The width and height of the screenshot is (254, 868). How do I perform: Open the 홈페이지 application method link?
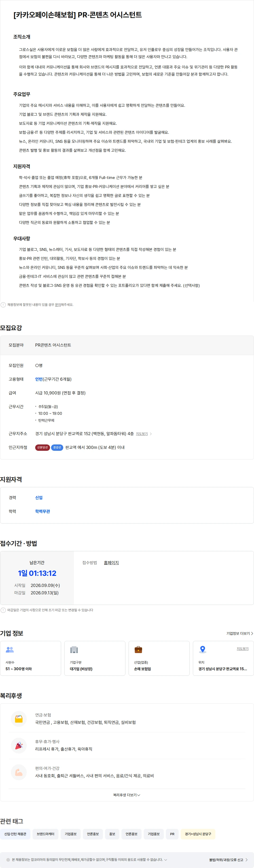(111, 562)
